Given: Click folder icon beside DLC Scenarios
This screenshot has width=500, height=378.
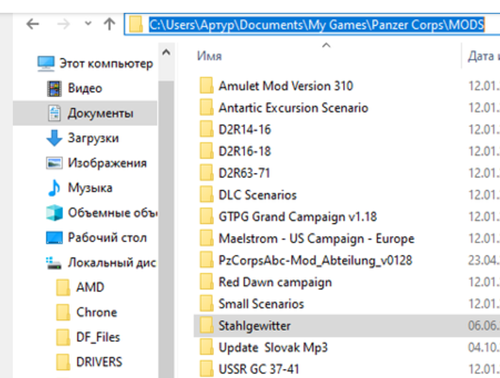Looking at the screenshot, I should [206, 195].
